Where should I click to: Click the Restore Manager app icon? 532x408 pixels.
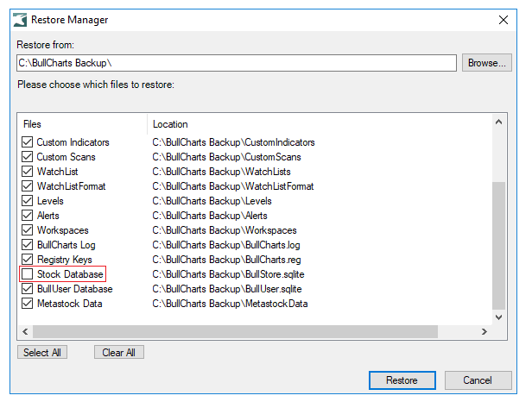point(20,20)
